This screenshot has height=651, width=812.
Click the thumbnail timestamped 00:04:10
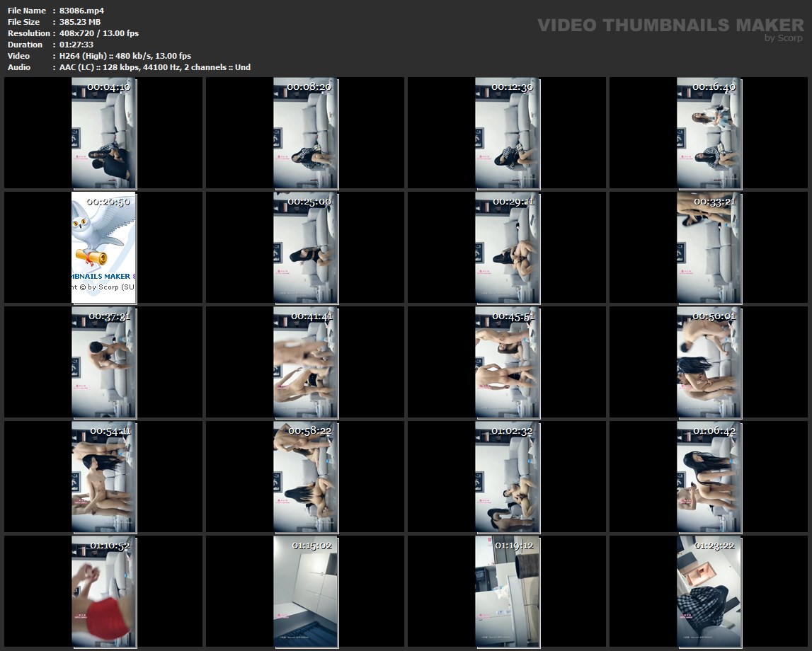[103, 134]
